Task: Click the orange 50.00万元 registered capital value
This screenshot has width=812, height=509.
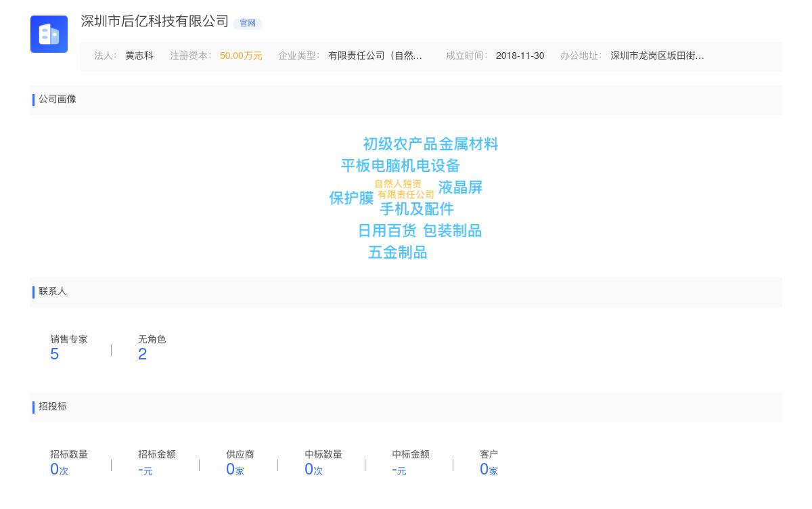Action: tap(241, 56)
